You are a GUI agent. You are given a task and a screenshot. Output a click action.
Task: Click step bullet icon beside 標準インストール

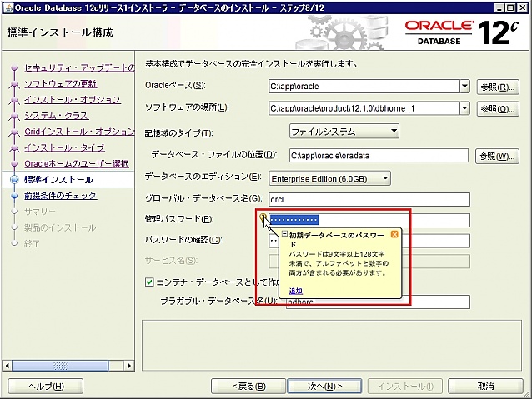pyautogui.click(x=14, y=180)
